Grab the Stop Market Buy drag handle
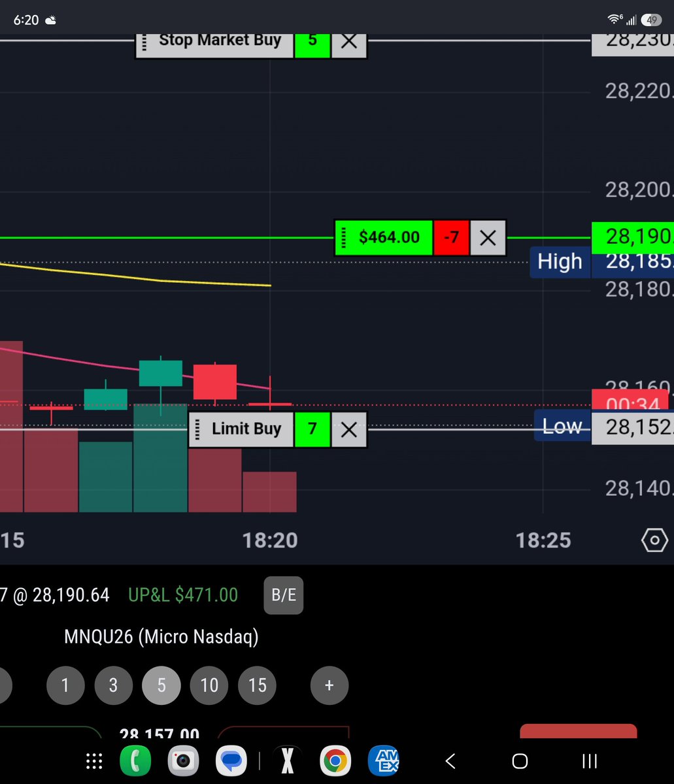This screenshot has height=784, width=674. pos(144,42)
